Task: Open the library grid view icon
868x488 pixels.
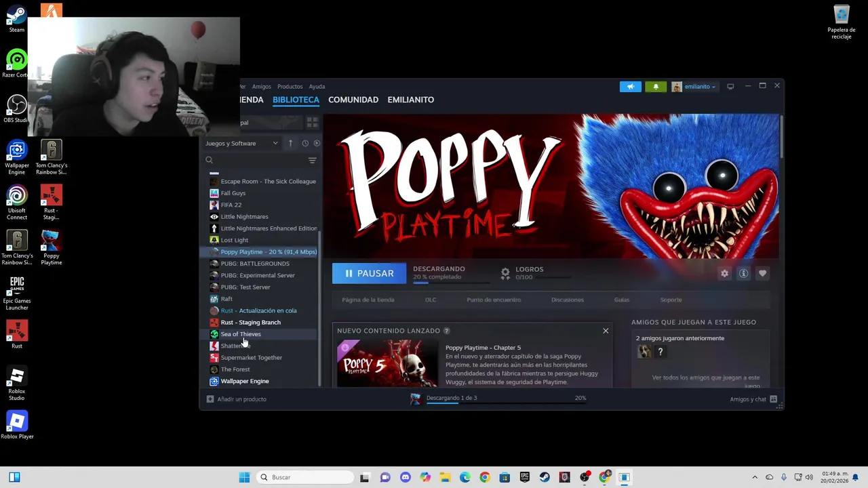Action: click(312, 123)
